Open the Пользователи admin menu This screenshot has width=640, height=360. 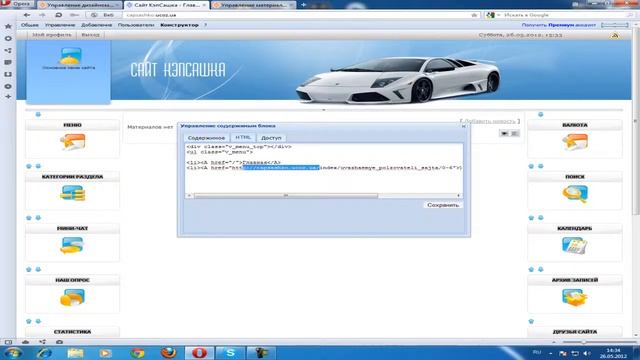pos(136,25)
